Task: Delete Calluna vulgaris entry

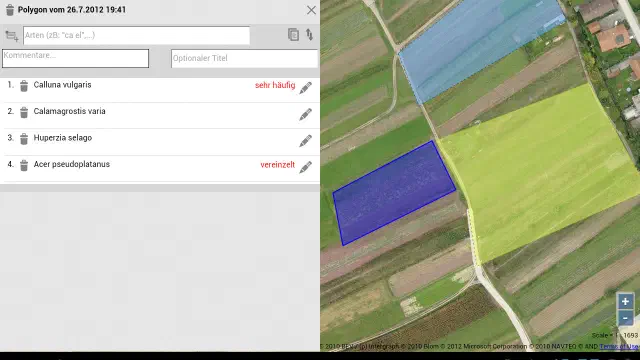Action: point(24,86)
